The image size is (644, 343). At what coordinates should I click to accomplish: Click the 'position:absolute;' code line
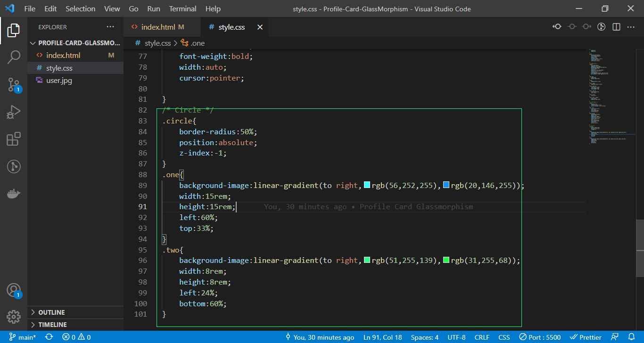pos(218,142)
